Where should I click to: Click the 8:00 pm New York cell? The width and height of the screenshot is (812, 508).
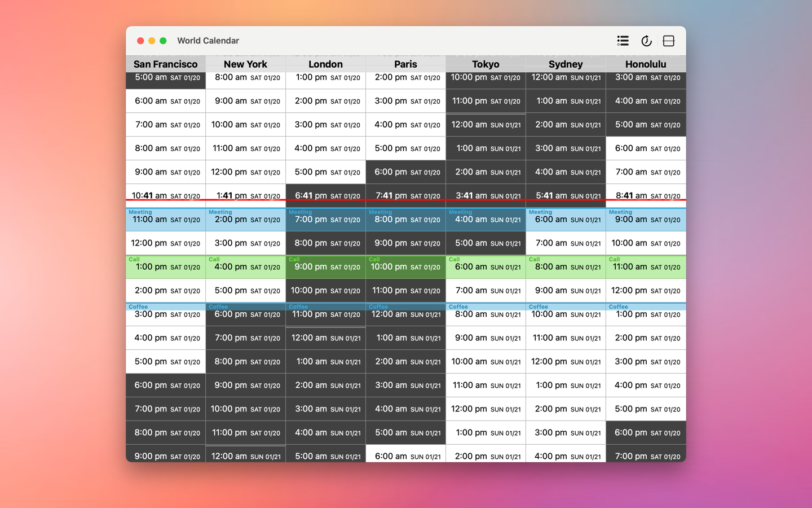pyautogui.click(x=246, y=362)
